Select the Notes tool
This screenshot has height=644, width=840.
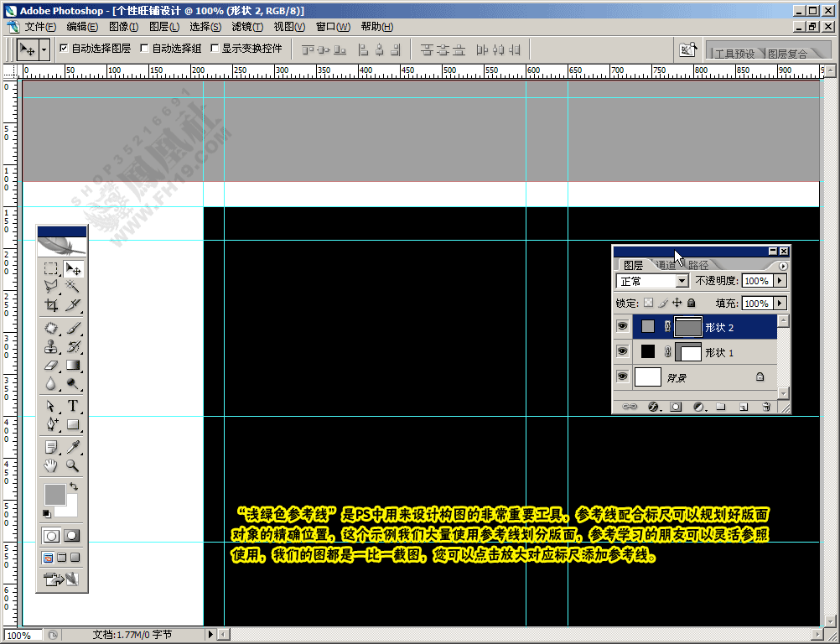pos(51,447)
